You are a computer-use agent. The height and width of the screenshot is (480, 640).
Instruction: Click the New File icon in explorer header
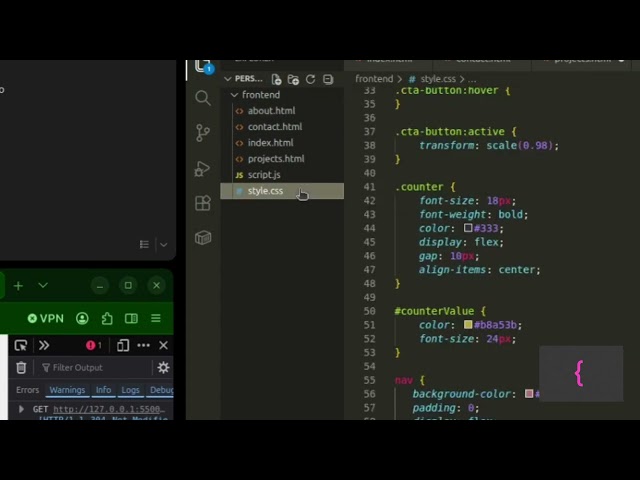coord(276,79)
